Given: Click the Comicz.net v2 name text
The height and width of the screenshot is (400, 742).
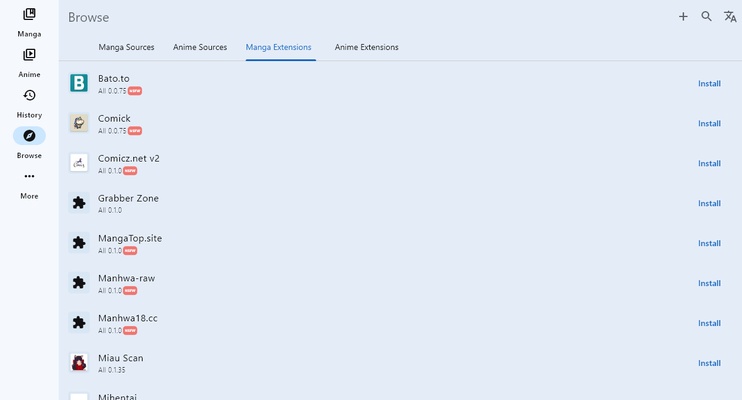Looking at the screenshot, I should pos(129,159).
